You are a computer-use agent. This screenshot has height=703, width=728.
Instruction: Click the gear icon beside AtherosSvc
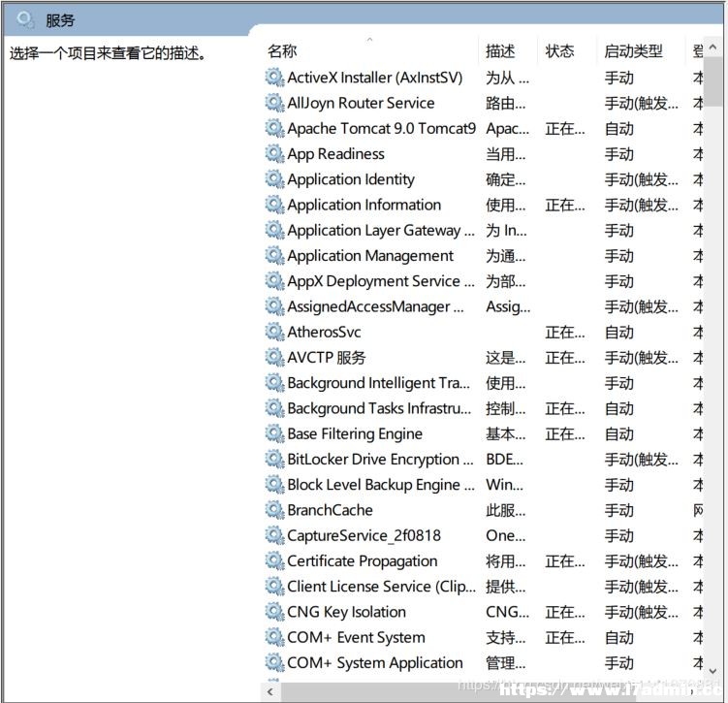tap(274, 332)
